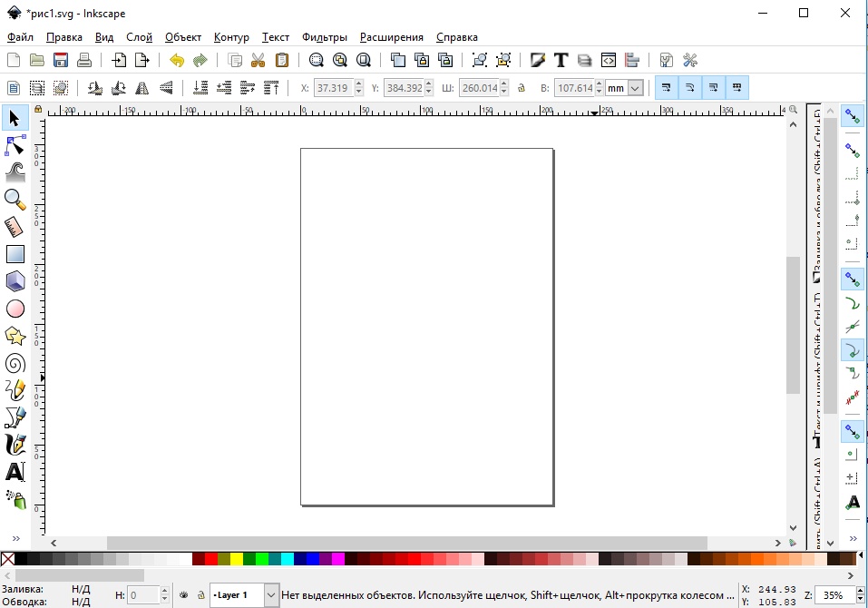
Task: Open the Слой menu
Action: coord(139,37)
